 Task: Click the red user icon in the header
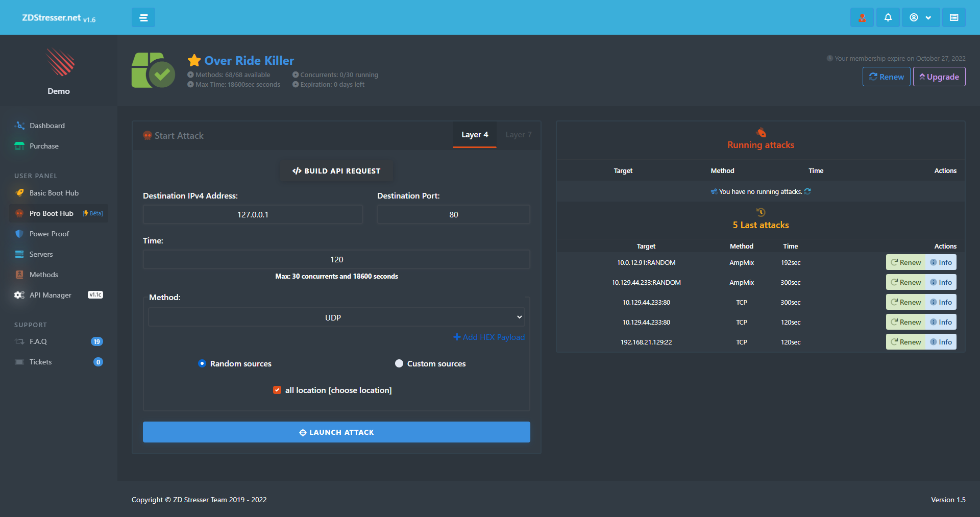tap(862, 18)
